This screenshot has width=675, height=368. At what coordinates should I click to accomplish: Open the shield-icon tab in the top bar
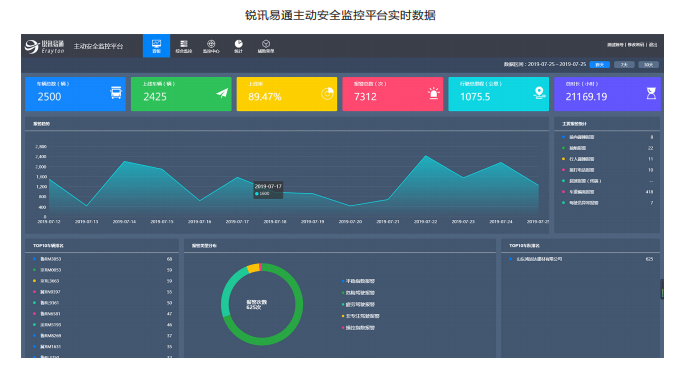(266, 46)
